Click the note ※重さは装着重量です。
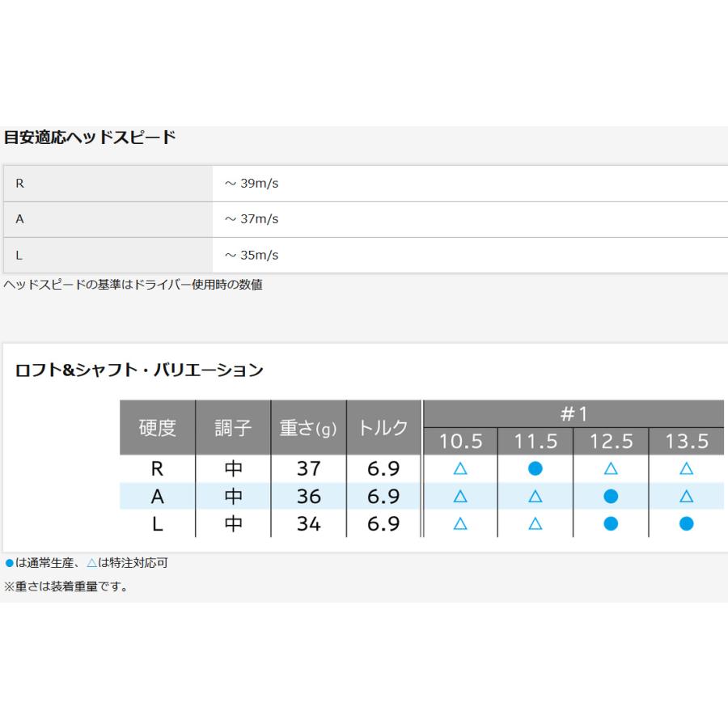 66,587
